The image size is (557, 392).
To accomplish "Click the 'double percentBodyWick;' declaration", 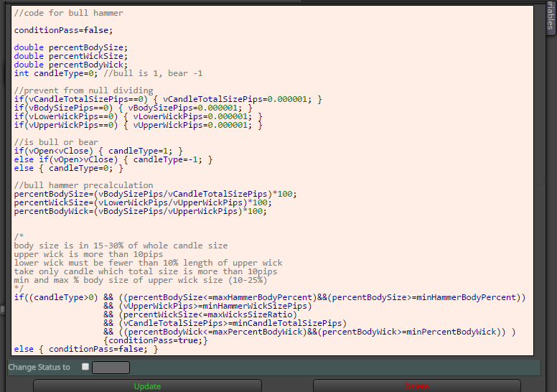I will point(70,65).
